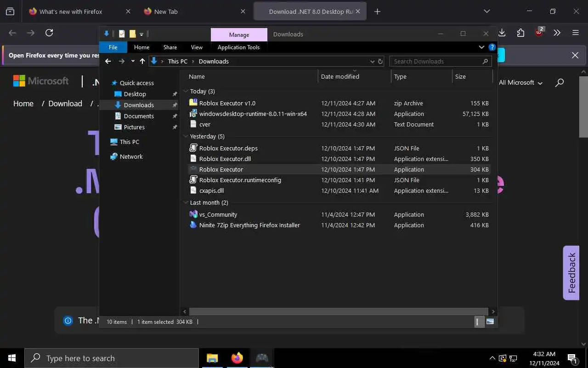The height and width of the screenshot is (368, 588).
Task: Open the Home ribbon tab
Action: point(141,47)
